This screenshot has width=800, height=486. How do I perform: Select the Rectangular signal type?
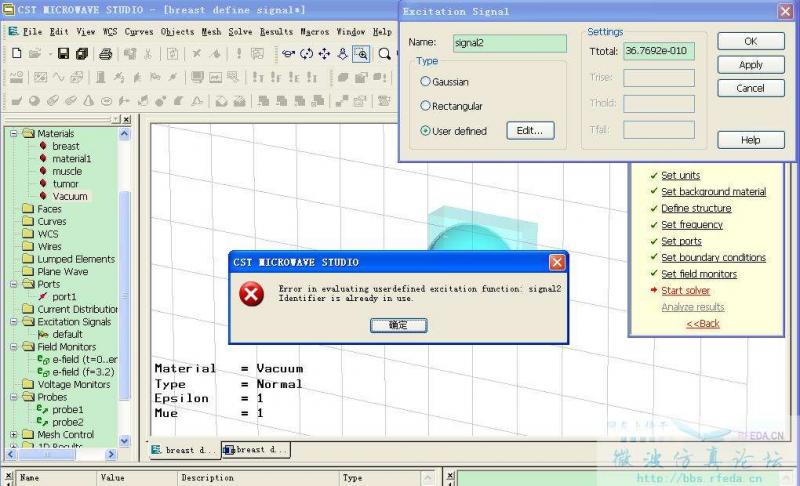pos(425,106)
